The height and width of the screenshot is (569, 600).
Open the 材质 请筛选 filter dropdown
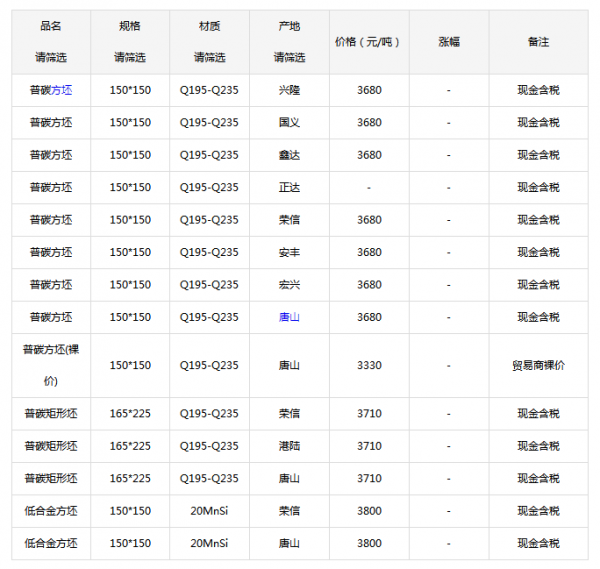(209, 58)
